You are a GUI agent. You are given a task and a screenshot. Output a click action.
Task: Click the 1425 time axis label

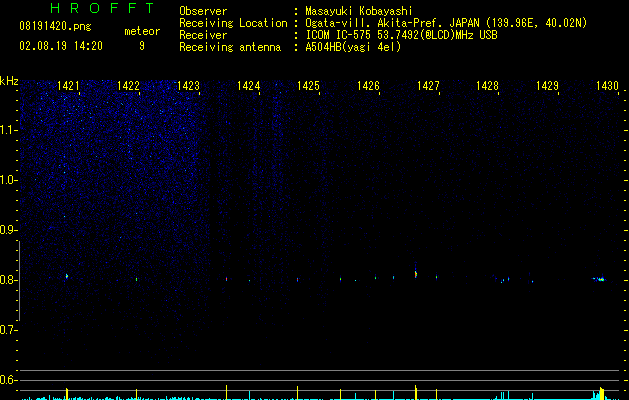coord(308,85)
